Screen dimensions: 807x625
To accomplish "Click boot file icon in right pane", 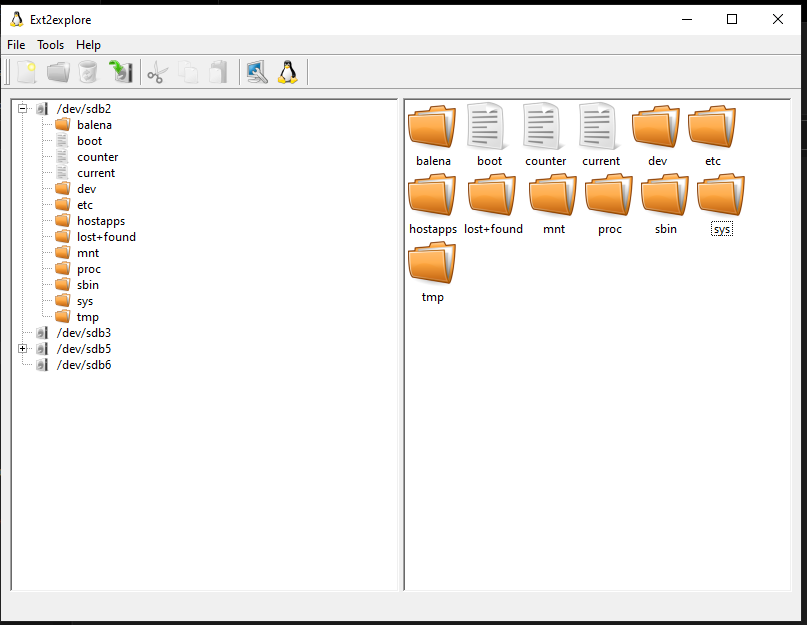I will (487, 127).
